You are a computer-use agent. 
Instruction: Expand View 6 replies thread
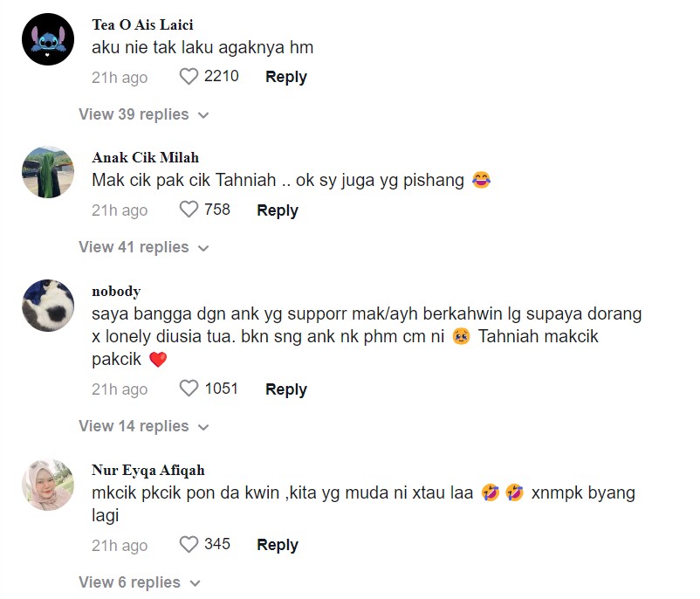coord(140,582)
